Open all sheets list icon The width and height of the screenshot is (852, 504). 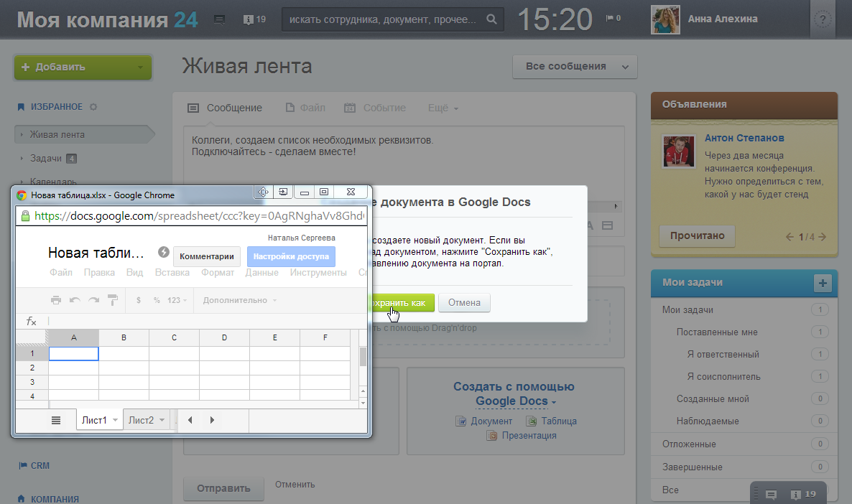click(x=56, y=421)
